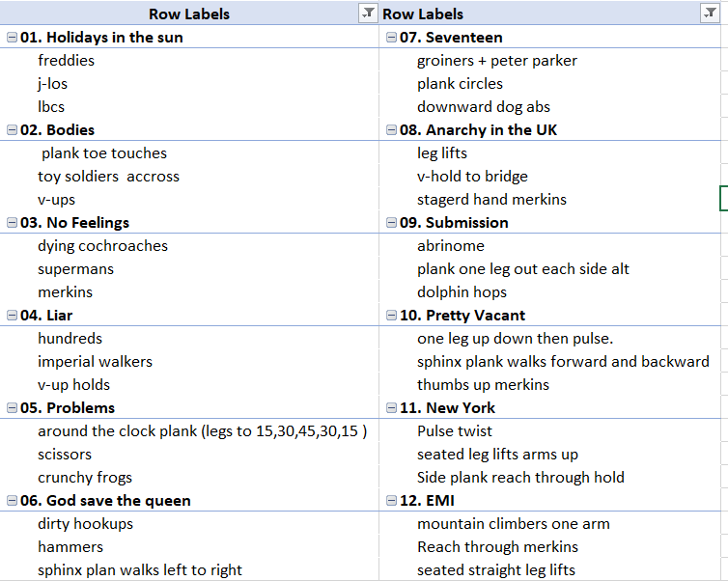
Task: Collapse the 09. Submission group
Action: pyautogui.click(x=391, y=223)
